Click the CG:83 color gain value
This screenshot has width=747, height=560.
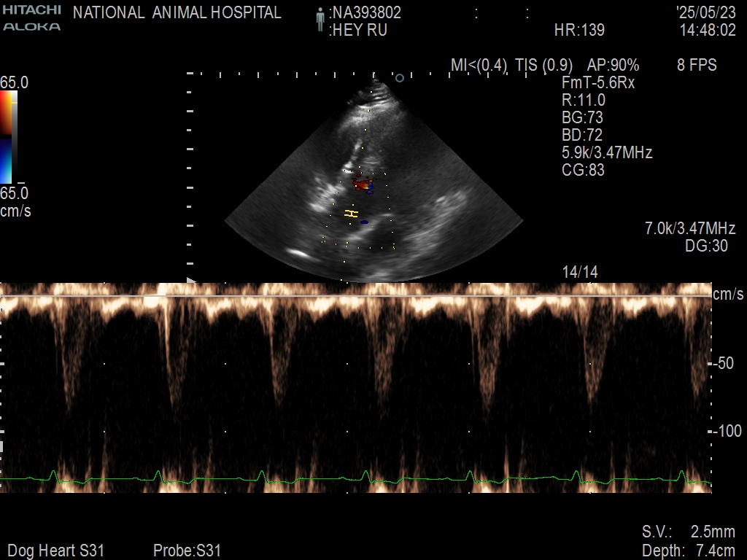(583, 171)
